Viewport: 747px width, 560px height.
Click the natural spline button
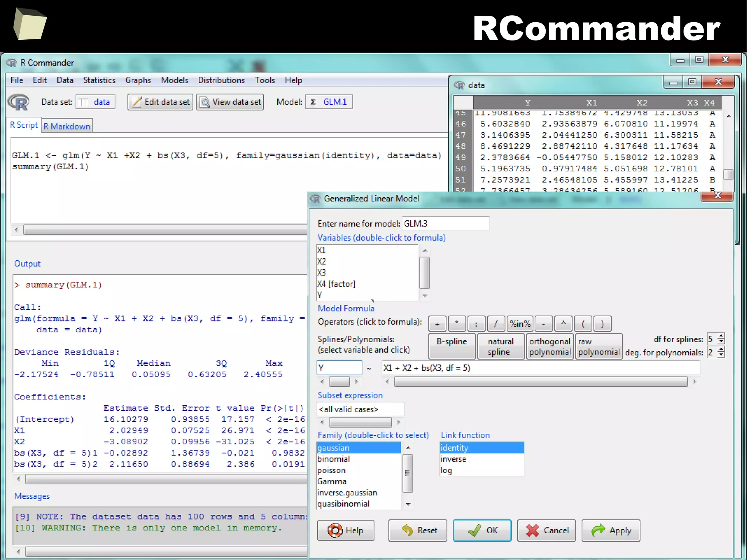coord(501,346)
